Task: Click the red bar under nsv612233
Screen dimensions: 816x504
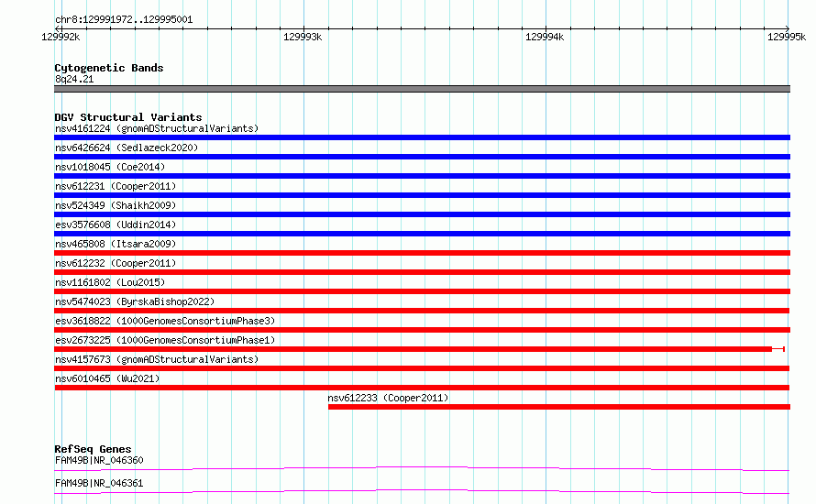Action: (559, 407)
